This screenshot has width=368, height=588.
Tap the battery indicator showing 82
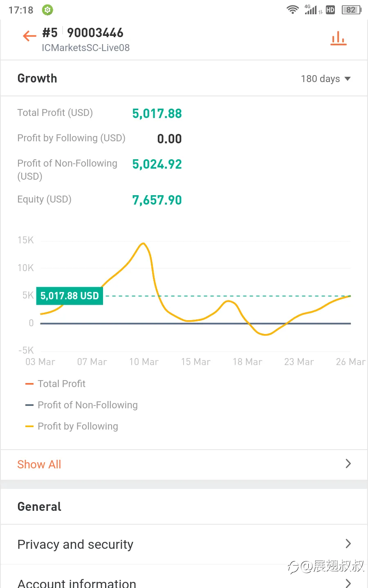click(x=351, y=10)
